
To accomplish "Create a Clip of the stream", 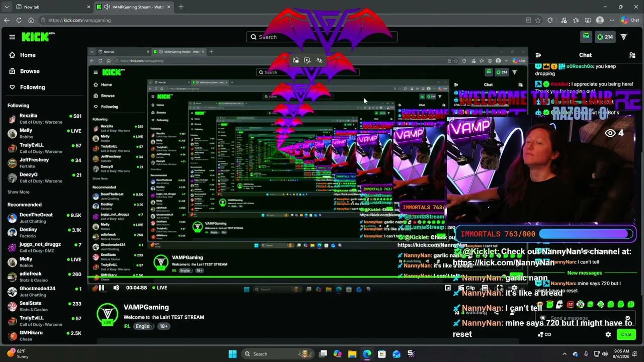I will [x=466, y=288].
